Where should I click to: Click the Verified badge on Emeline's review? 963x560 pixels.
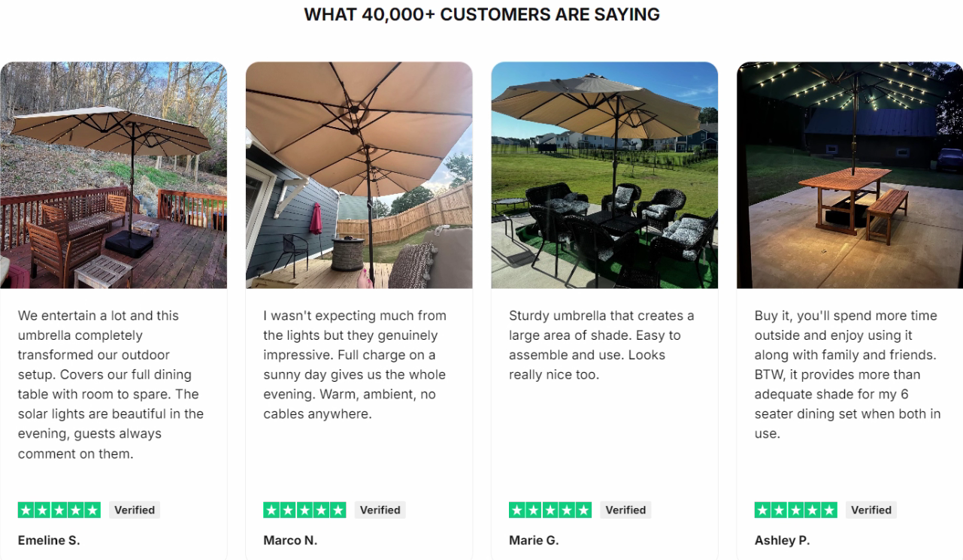pyautogui.click(x=135, y=510)
